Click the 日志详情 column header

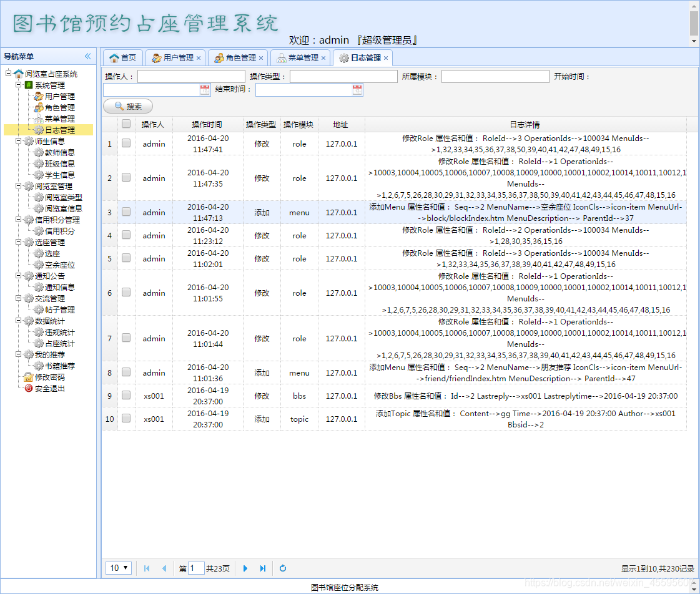pyautogui.click(x=525, y=124)
